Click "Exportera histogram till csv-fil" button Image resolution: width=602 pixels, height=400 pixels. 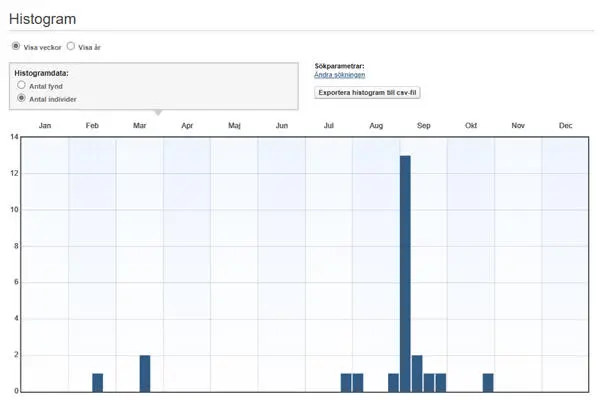click(x=366, y=92)
